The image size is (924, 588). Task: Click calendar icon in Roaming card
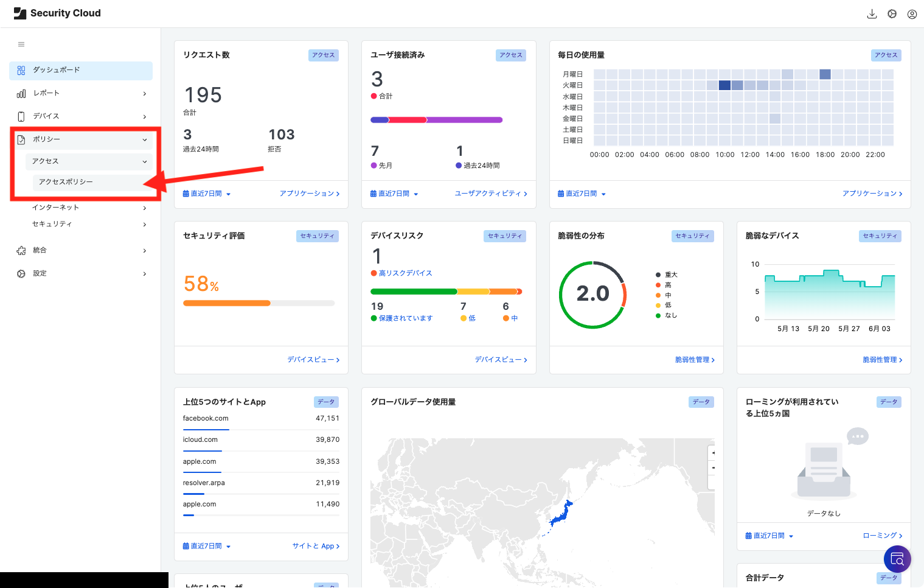click(x=749, y=536)
